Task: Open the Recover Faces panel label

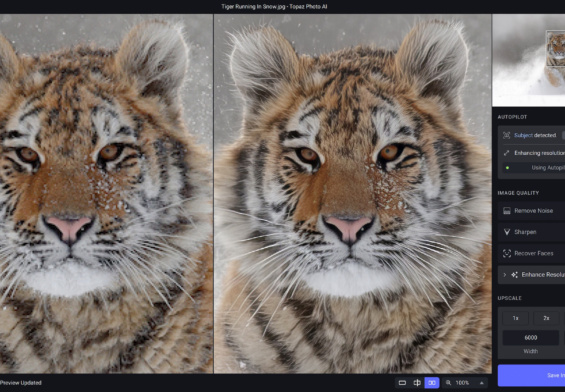Action: coord(534,253)
